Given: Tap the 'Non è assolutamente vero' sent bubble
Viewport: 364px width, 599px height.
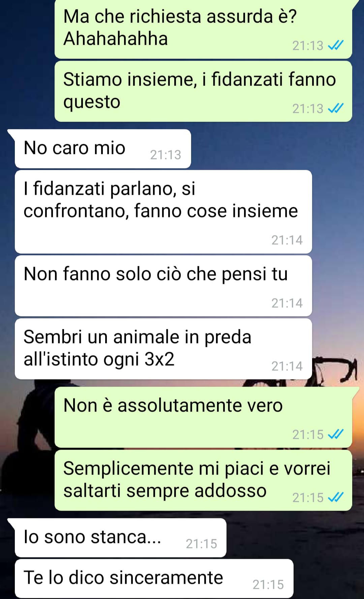Looking at the screenshot, I should pyautogui.click(x=203, y=417).
